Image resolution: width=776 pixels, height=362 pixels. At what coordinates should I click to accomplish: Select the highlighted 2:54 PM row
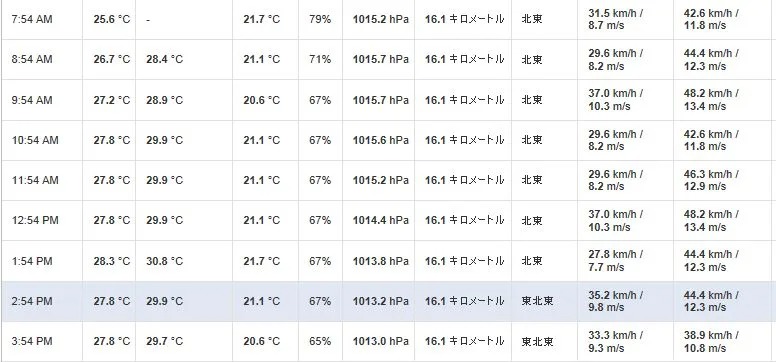pos(388,302)
